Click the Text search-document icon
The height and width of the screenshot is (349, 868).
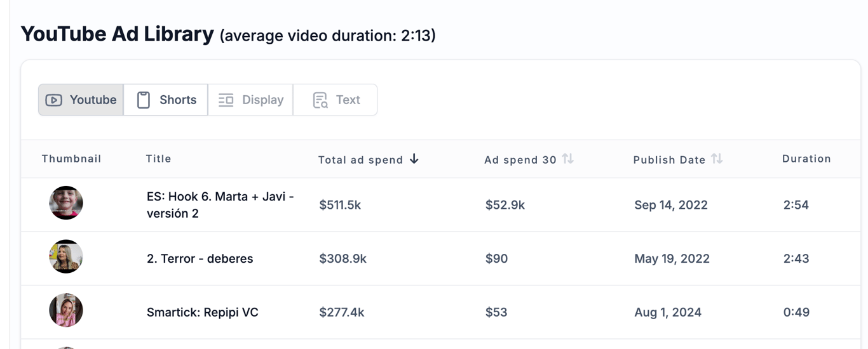pyautogui.click(x=320, y=100)
